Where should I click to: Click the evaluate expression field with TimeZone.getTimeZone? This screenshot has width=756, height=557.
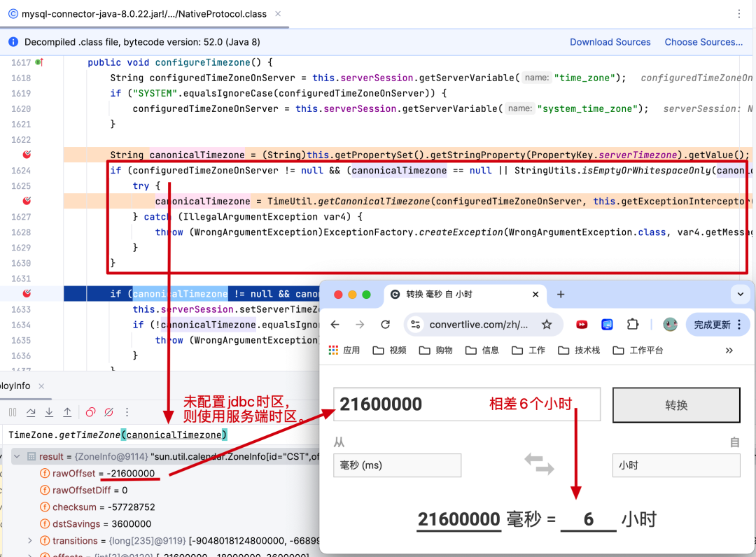159,435
